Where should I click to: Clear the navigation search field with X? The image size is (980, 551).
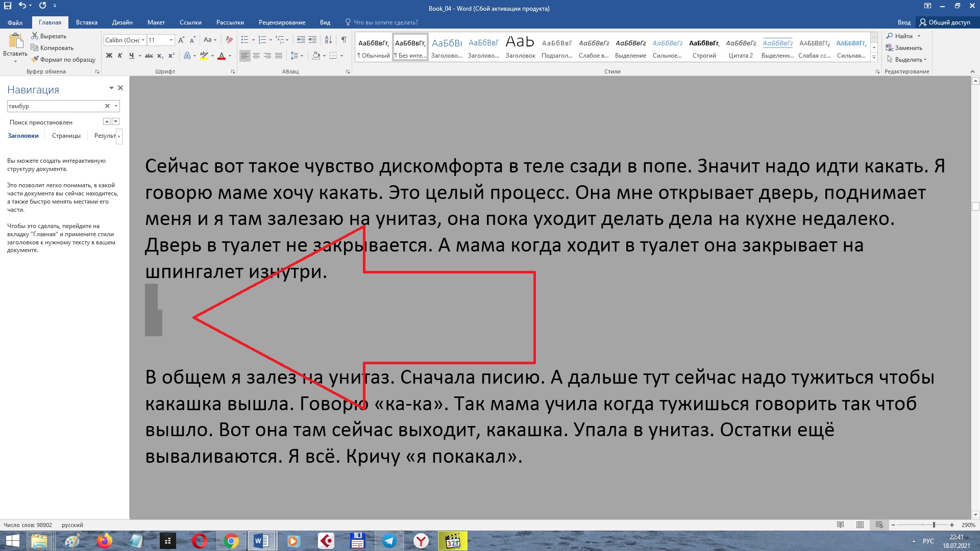tap(107, 106)
